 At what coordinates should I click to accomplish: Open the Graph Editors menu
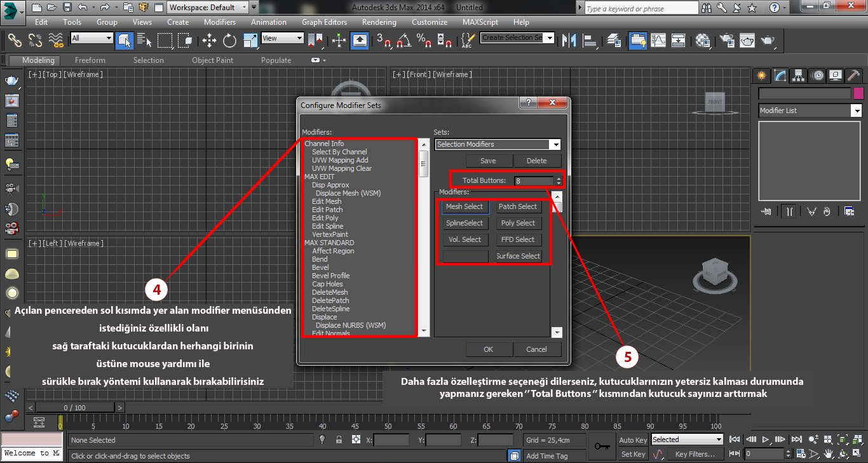pyautogui.click(x=324, y=22)
